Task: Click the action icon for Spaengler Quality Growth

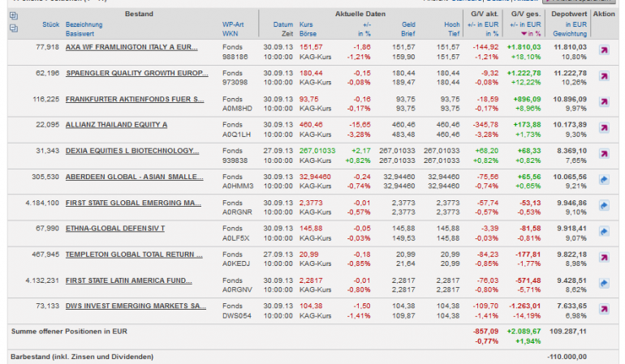Action: click(603, 76)
